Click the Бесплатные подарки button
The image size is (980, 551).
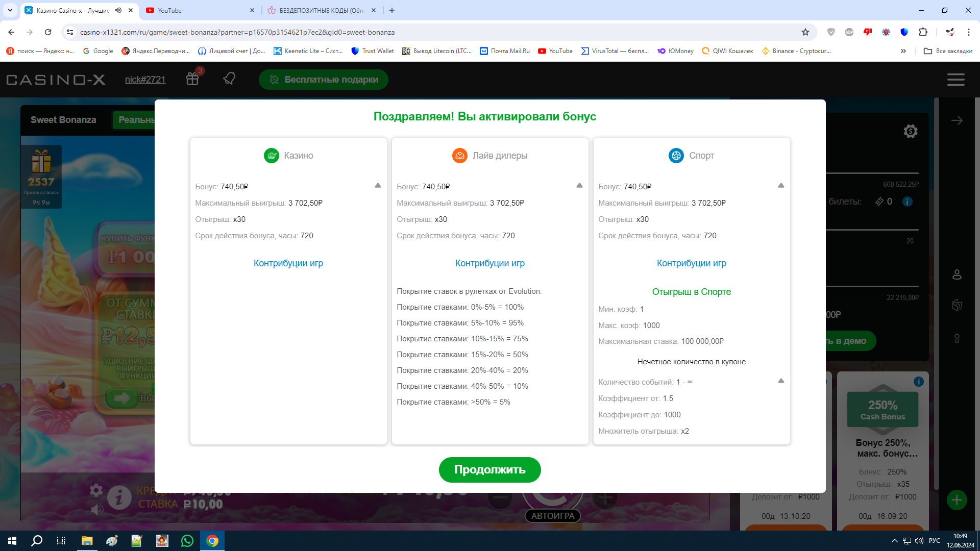coord(324,80)
